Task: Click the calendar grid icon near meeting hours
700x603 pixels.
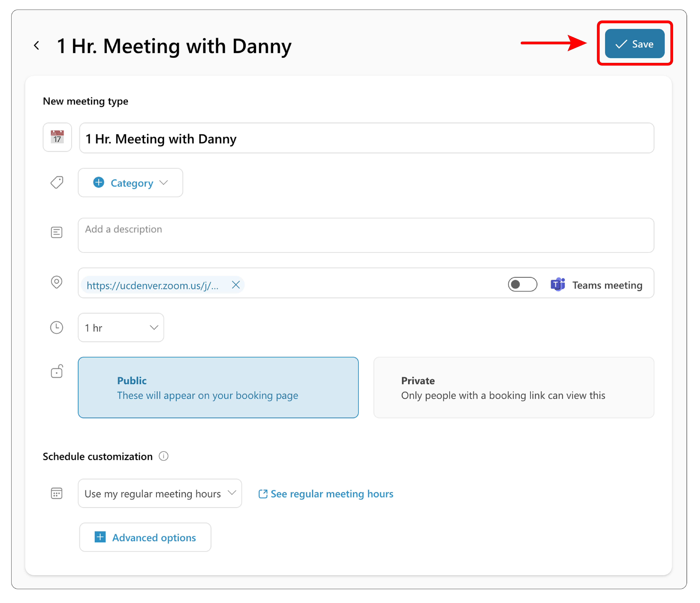Action: (56, 493)
